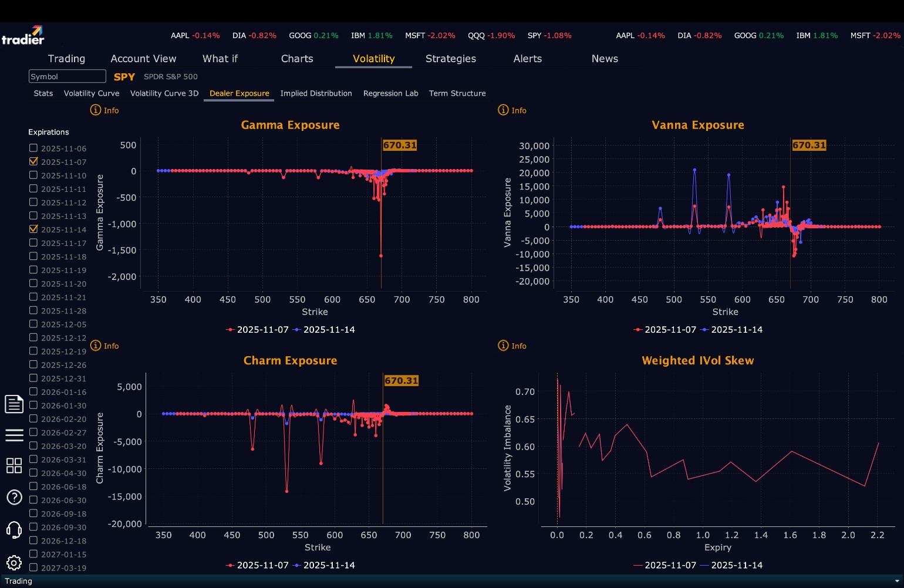This screenshot has height=588, width=904.
Task: Click into the Symbol input field
Action: [68, 76]
